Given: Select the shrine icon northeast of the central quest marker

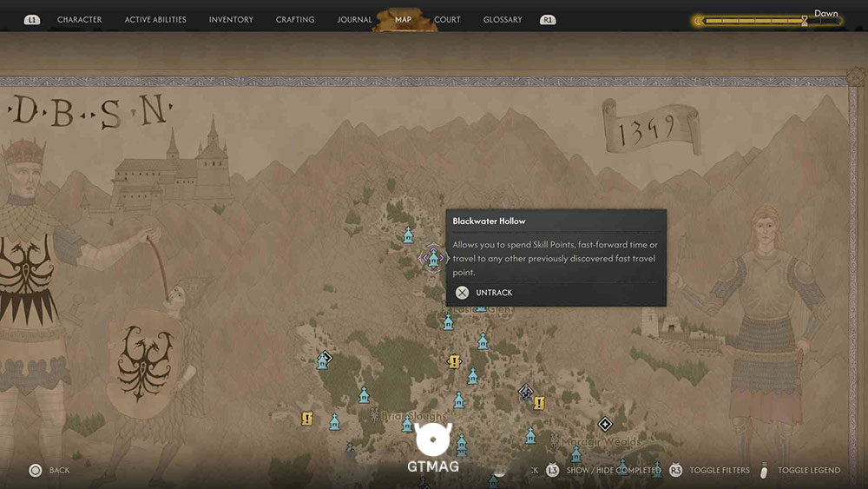Looking at the screenshot, I should 483,341.
